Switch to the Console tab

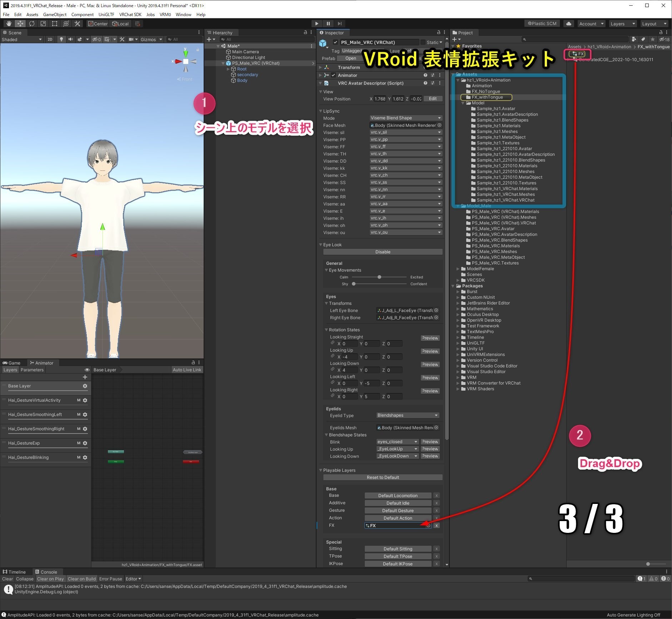coord(48,571)
